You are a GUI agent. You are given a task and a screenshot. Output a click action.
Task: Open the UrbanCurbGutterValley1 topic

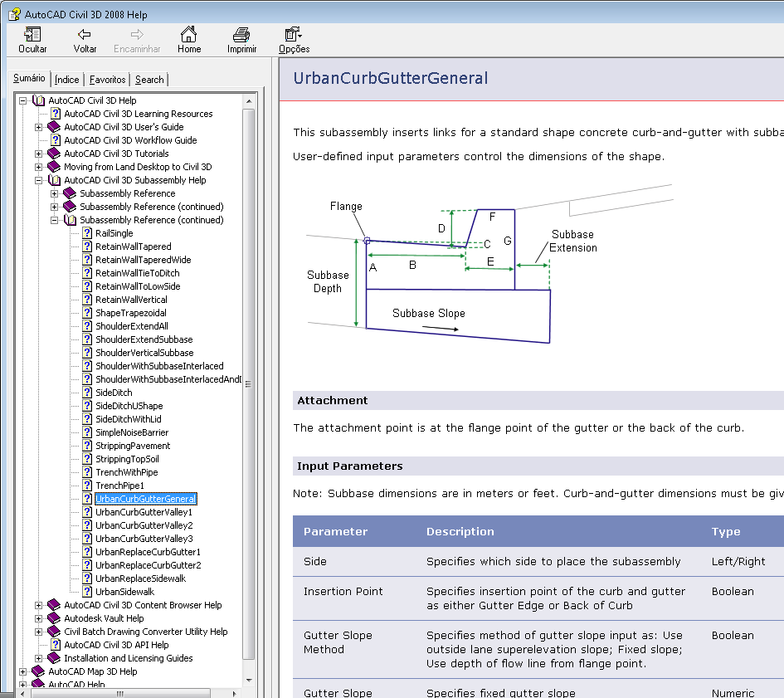point(144,512)
